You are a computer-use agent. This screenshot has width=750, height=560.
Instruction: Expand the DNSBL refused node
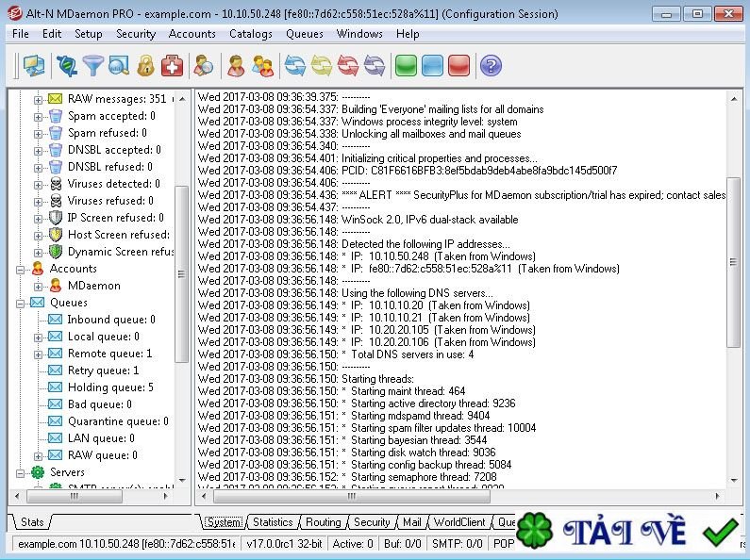[x=38, y=168]
